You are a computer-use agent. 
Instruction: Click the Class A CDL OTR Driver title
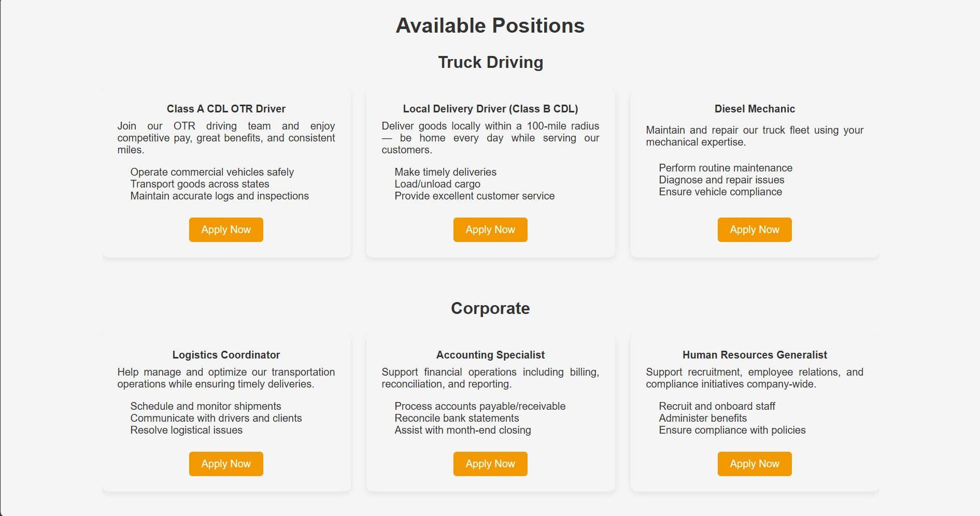(226, 109)
